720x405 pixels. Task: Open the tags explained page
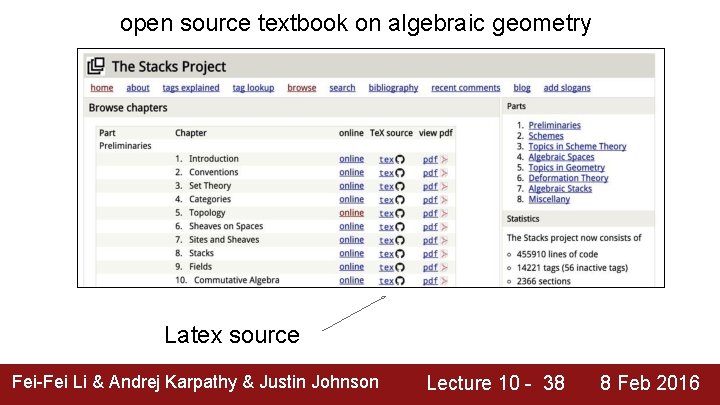click(191, 88)
